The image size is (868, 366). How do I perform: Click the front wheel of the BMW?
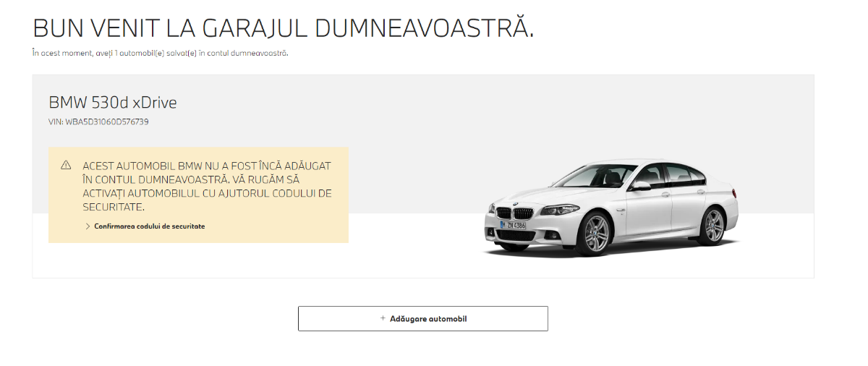coord(596,234)
